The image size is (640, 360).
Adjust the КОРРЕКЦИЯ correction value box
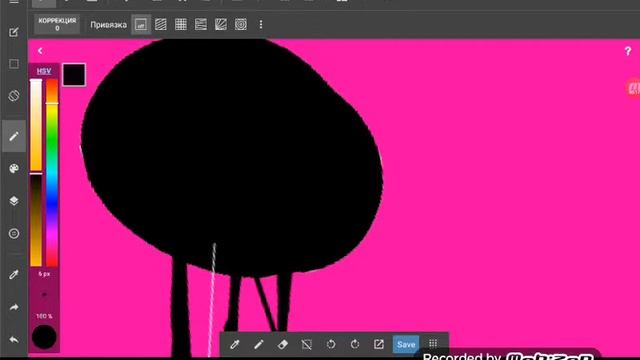point(57,24)
